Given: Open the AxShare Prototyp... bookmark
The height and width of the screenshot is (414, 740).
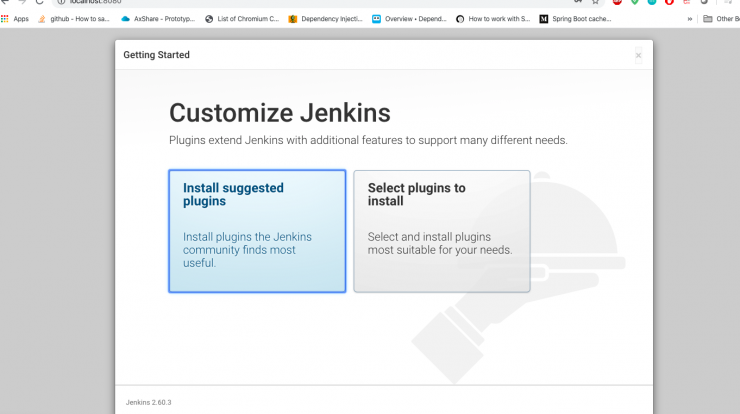Looking at the screenshot, I should (x=158, y=19).
